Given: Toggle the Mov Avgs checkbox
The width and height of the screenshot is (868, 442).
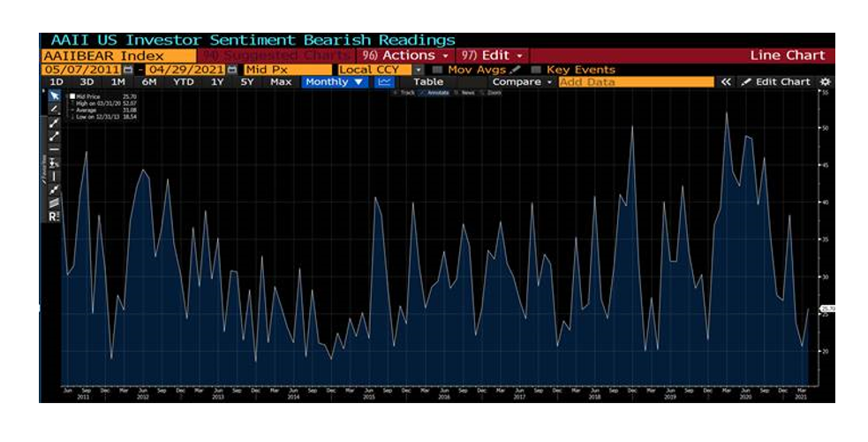Looking at the screenshot, I should pyautogui.click(x=437, y=70).
